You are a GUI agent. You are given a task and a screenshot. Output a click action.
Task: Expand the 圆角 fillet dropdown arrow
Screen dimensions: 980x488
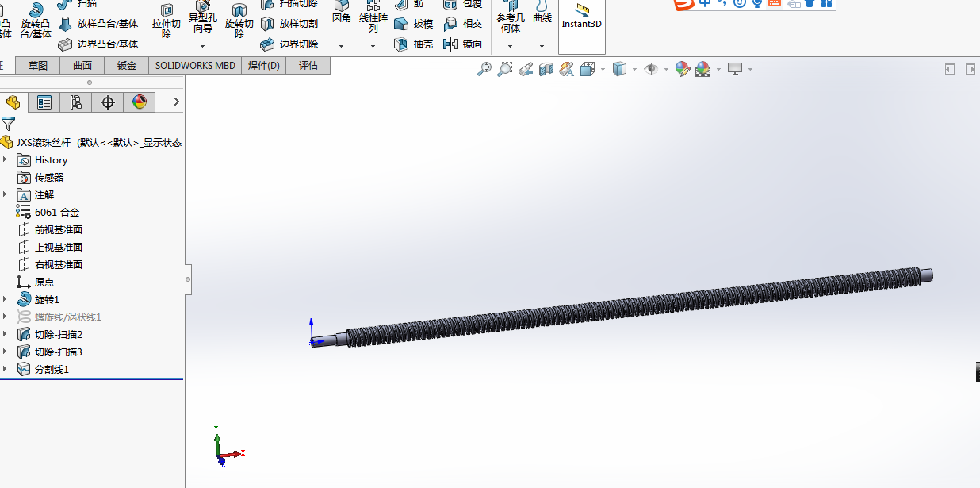click(342, 46)
